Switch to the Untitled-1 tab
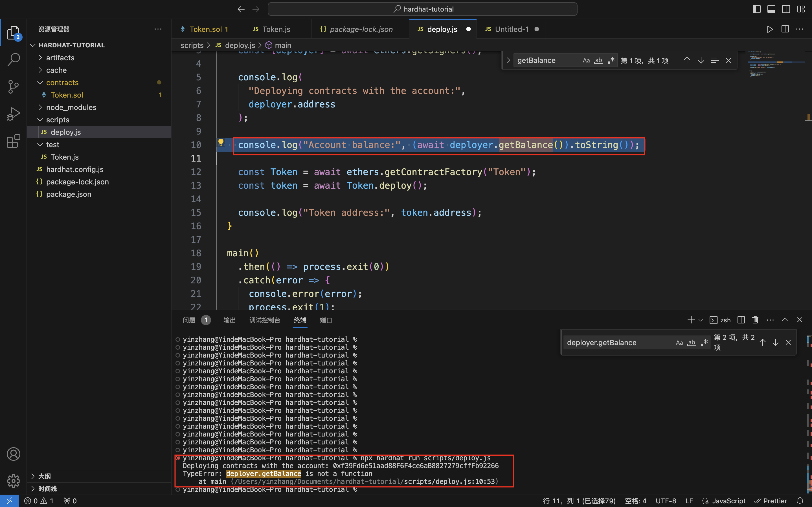This screenshot has width=812, height=507. point(511,29)
